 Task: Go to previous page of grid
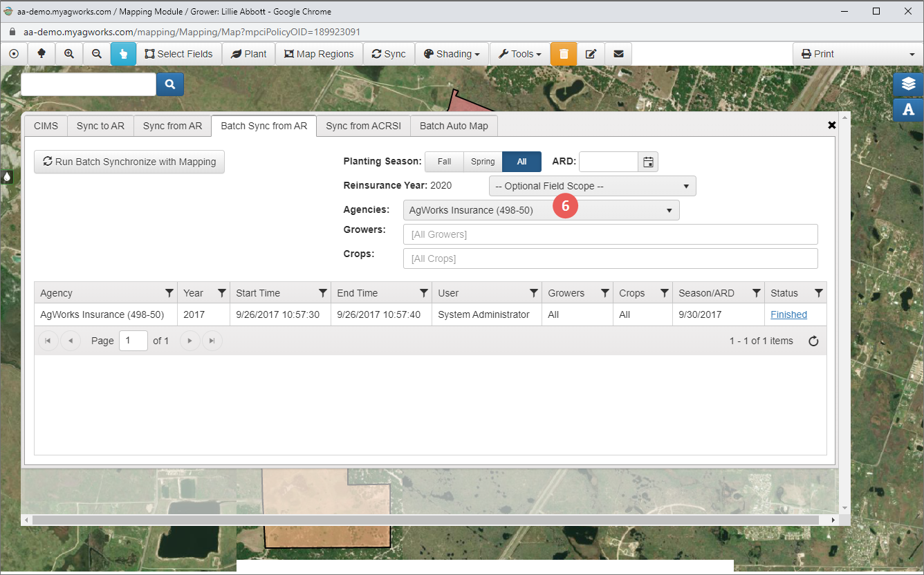pos(71,341)
